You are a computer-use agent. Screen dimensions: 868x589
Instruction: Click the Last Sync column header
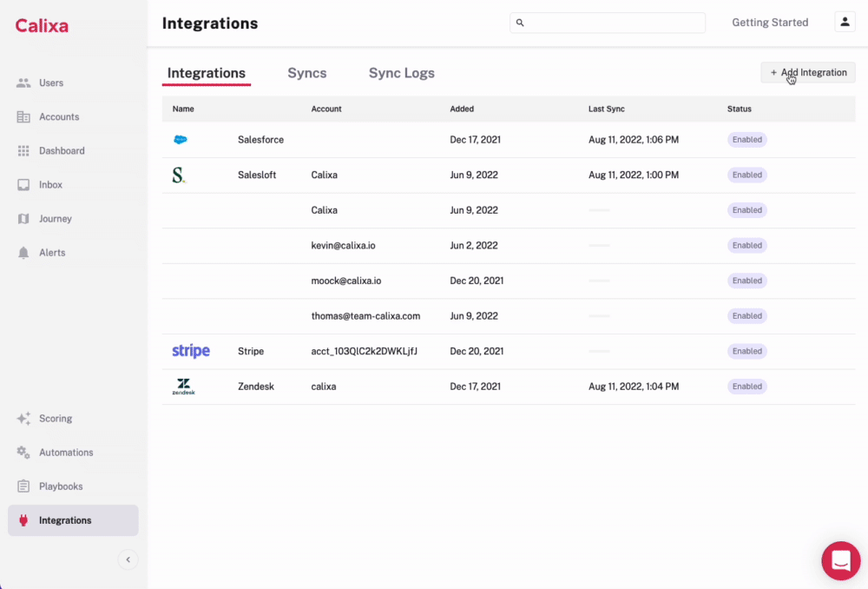[606, 109]
